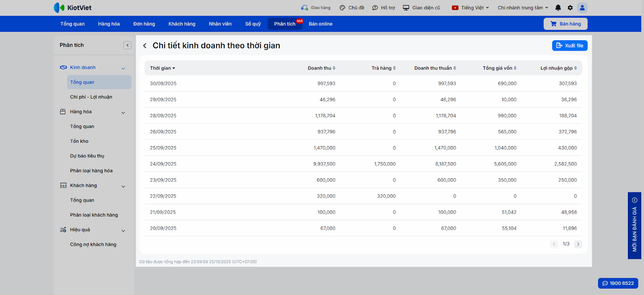The height and width of the screenshot is (295, 644).
Task: Open the Tồn kho sidebar item
Action: pyautogui.click(x=79, y=141)
